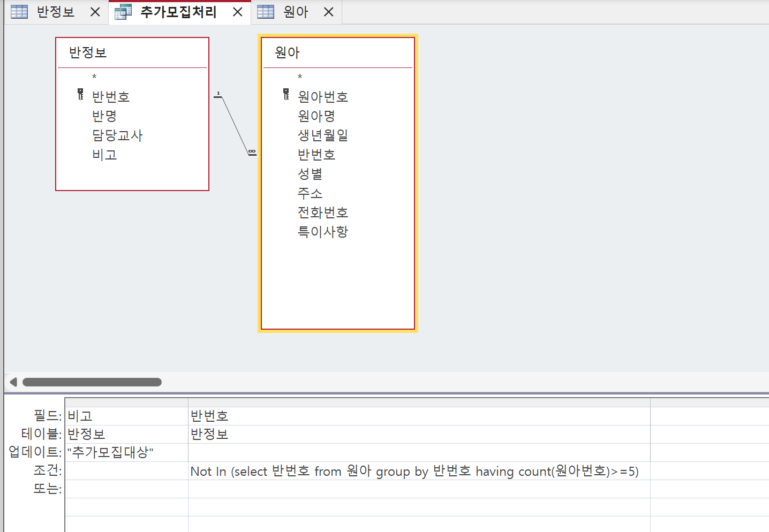Viewport: 769px width, 532px height.
Task: Click the 추가모집처리 query tab icon
Action: point(123,12)
